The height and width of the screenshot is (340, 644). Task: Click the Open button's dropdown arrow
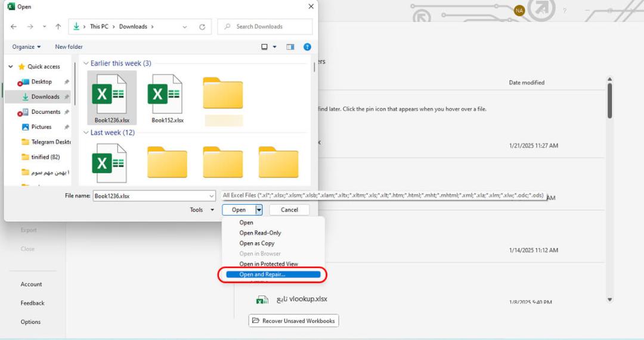point(259,210)
